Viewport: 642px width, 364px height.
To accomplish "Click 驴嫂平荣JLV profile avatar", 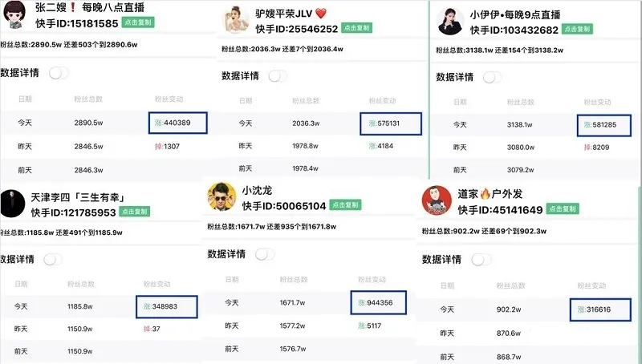I will [x=236, y=19].
